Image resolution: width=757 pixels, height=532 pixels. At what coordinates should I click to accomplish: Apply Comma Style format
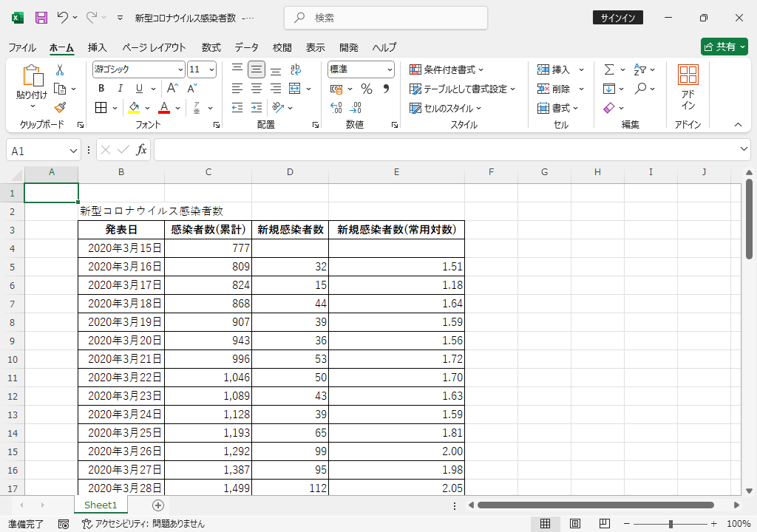[x=386, y=89]
